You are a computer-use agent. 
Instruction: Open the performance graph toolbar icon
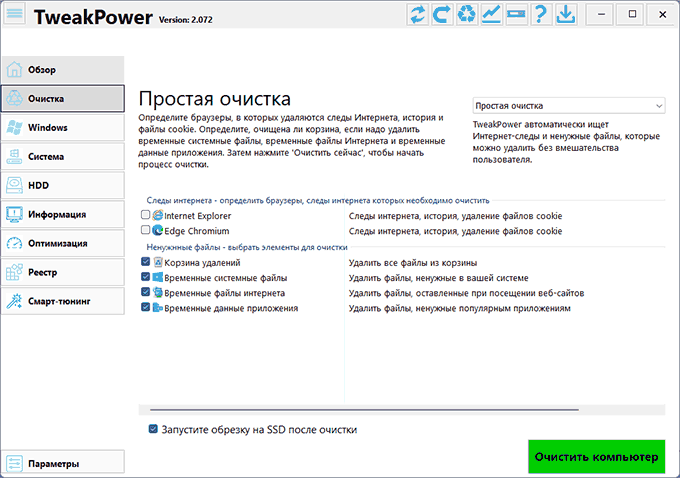pyautogui.click(x=492, y=14)
